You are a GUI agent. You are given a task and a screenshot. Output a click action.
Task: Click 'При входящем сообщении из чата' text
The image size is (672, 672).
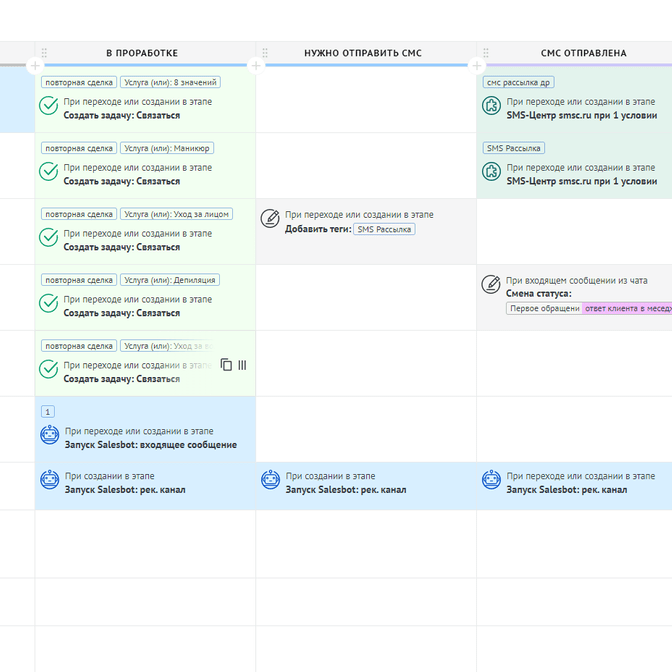576,281
